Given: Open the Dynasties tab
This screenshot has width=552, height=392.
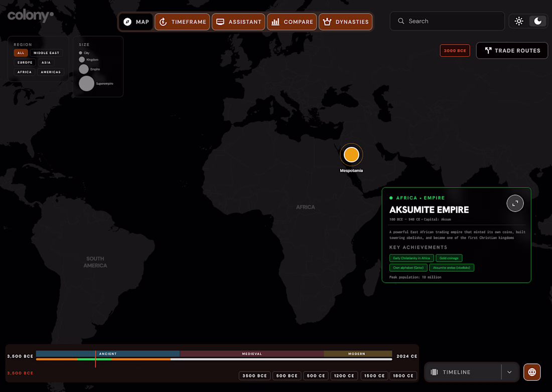Looking at the screenshot, I should tap(346, 22).
